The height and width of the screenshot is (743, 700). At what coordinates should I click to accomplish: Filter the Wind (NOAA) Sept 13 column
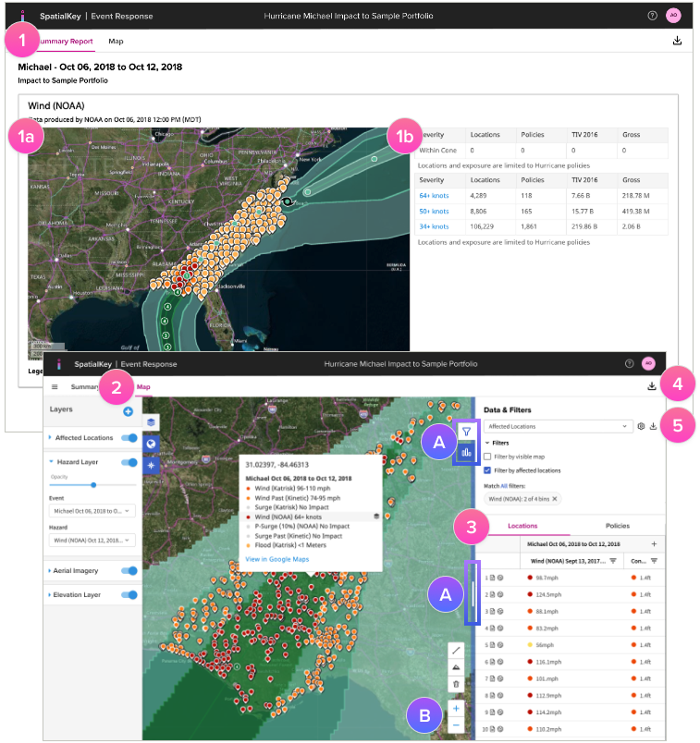point(613,561)
